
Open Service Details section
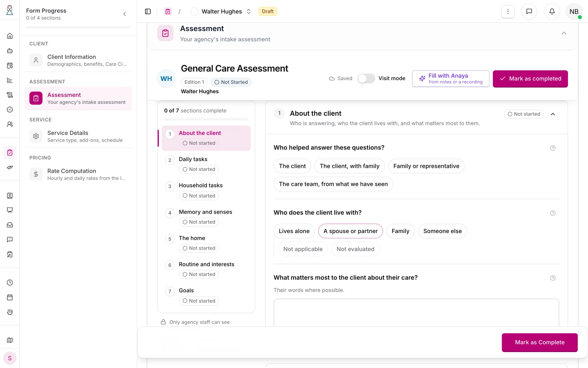pos(78,136)
